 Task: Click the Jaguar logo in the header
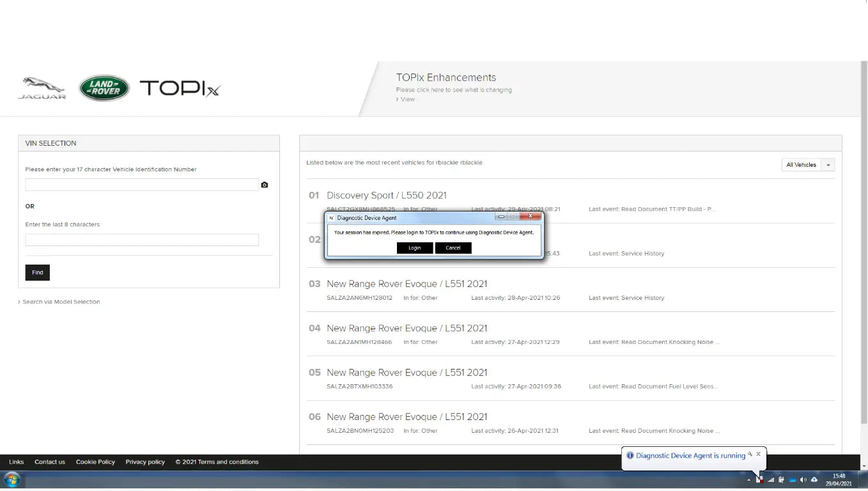click(42, 88)
